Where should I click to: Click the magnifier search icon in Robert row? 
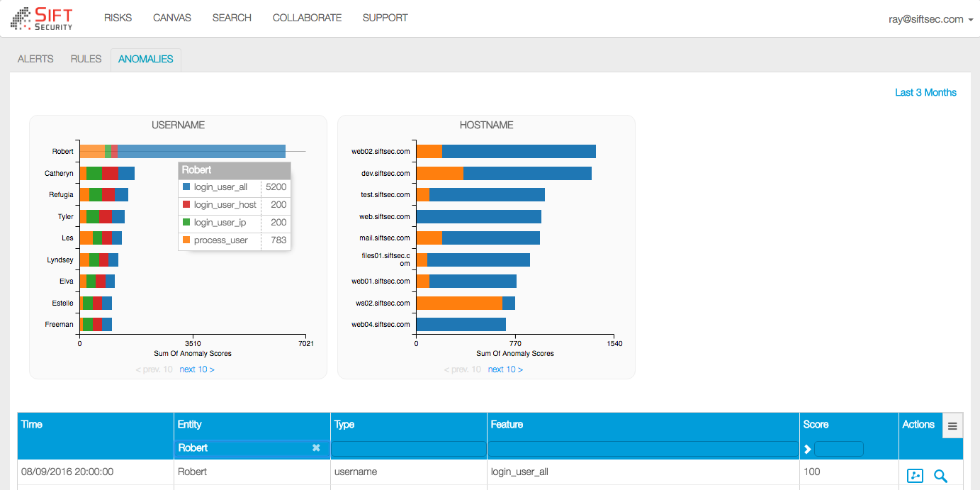tap(940, 476)
